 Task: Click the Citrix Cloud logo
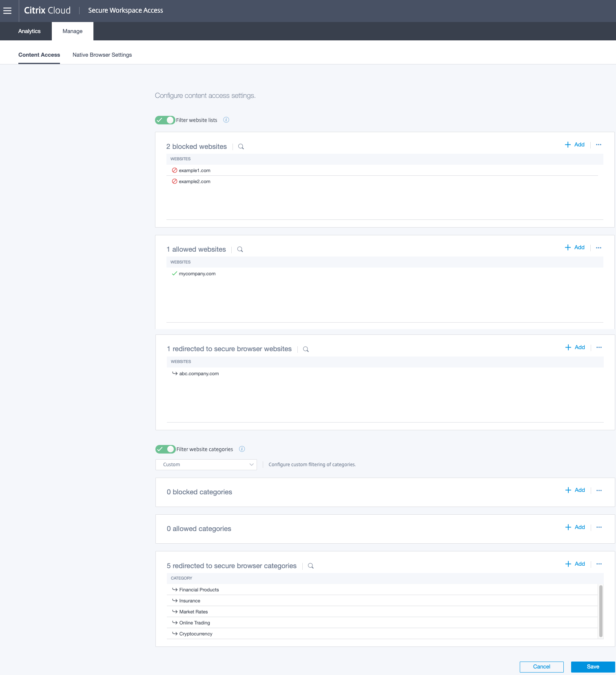point(47,11)
